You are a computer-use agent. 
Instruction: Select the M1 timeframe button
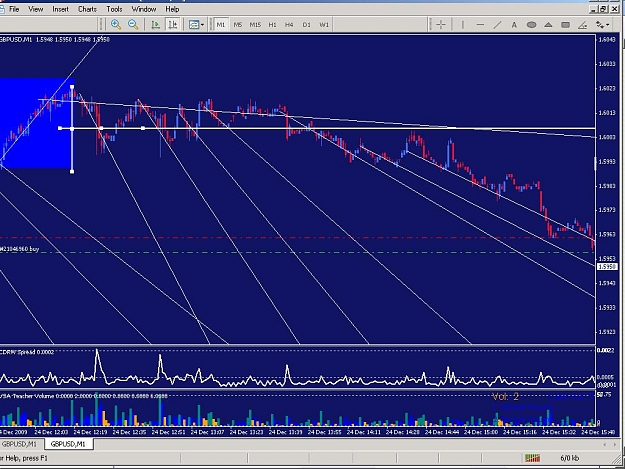[x=221, y=25]
